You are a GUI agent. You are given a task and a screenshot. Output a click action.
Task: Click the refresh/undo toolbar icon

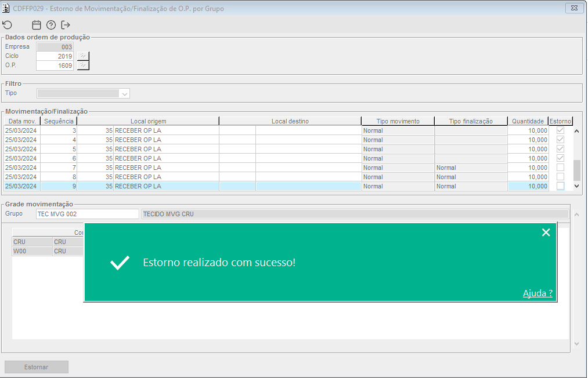(x=8, y=25)
